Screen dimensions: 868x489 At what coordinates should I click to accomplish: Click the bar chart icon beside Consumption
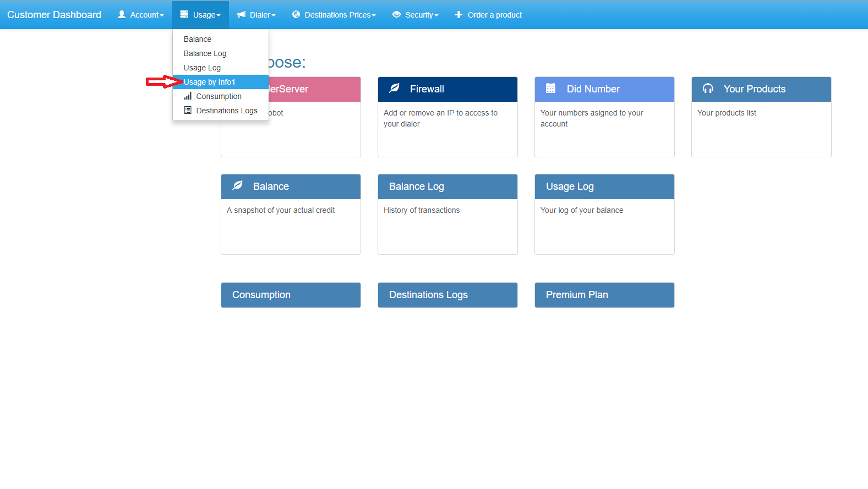pyautogui.click(x=188, y=96)
